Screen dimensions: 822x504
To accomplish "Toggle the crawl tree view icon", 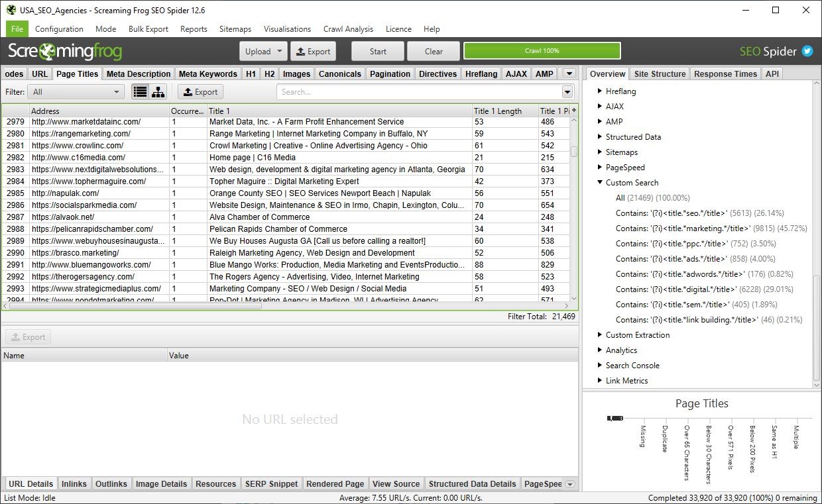I will (x=158, y=91).
